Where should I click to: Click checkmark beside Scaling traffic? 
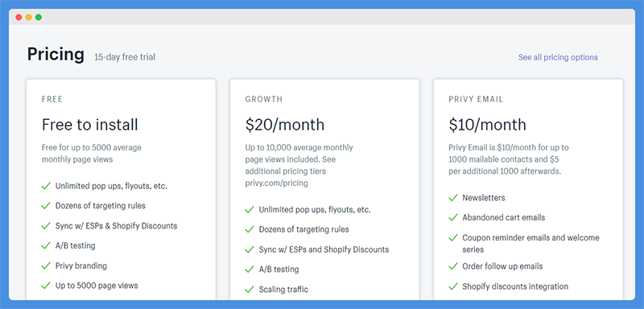(x=250, y=290)
